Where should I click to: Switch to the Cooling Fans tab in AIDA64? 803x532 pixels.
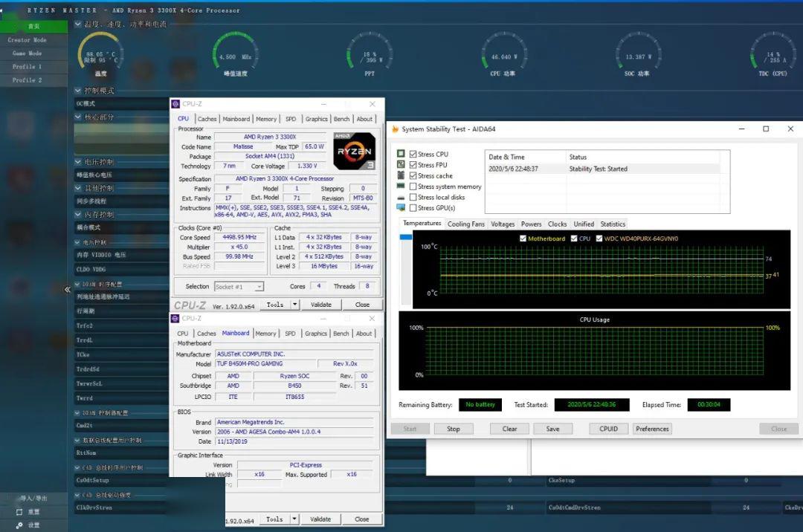point(466,224)
